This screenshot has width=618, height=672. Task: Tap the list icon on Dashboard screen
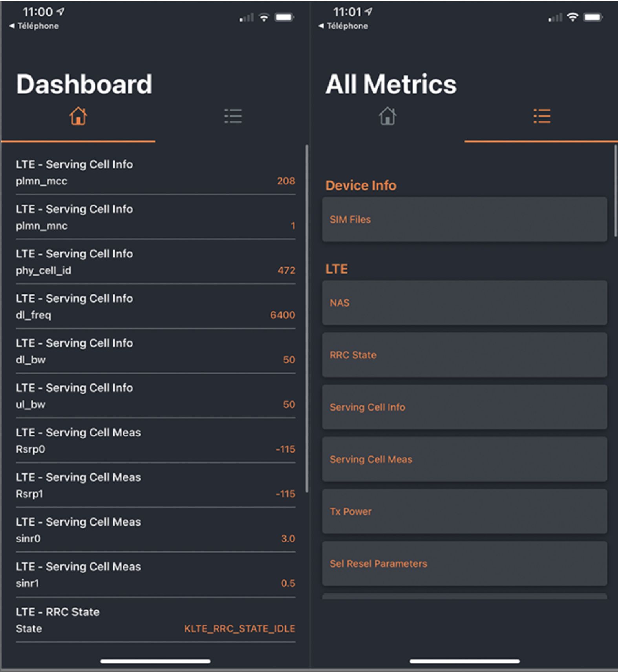point(233,116)
